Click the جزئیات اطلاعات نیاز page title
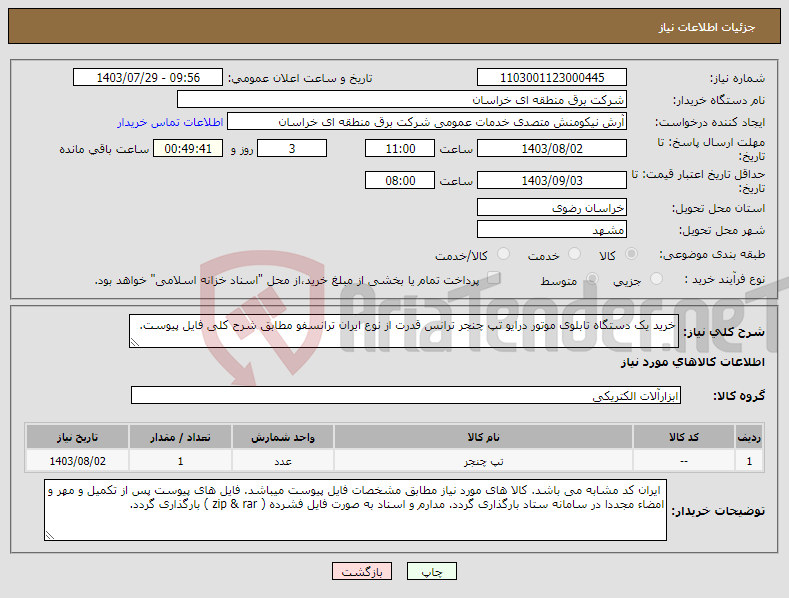This screenshot has width=789, height=598. pyautogui.click(x=706, y=27)
